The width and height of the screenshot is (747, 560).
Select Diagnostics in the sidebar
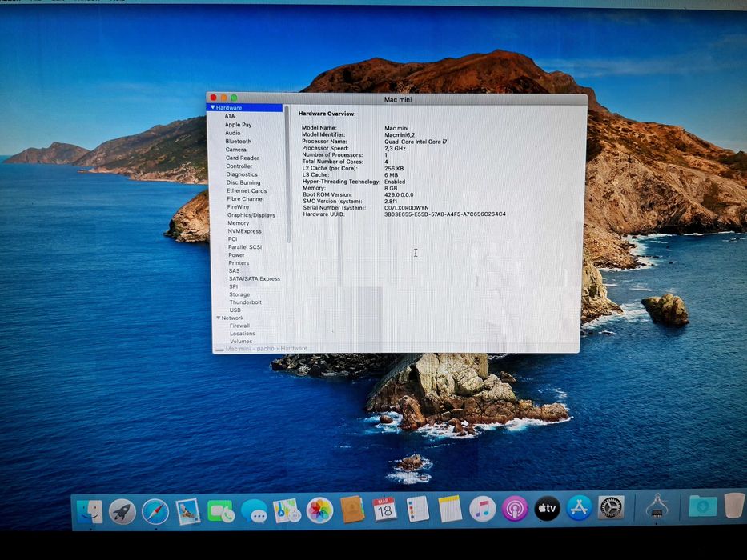(x=242, y=174)
